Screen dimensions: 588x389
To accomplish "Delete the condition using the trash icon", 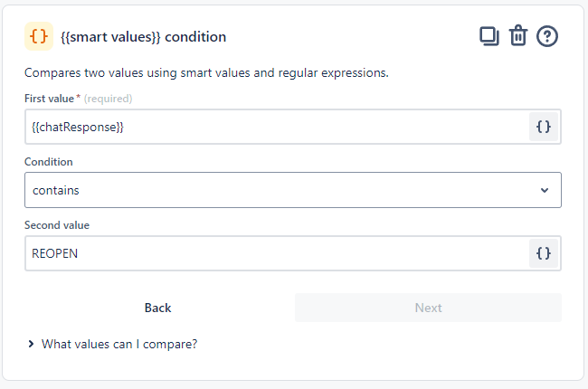I will click(517, 36).
